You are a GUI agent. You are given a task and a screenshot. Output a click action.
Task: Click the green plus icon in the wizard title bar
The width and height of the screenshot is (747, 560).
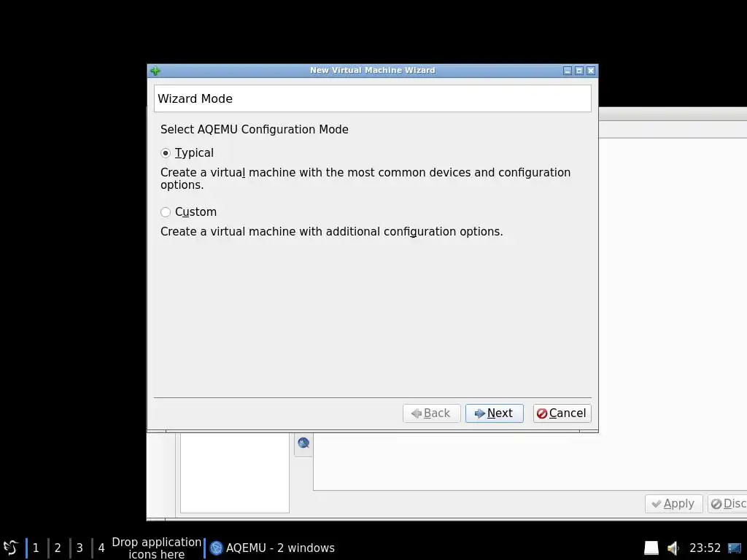[x=155, y=71]
